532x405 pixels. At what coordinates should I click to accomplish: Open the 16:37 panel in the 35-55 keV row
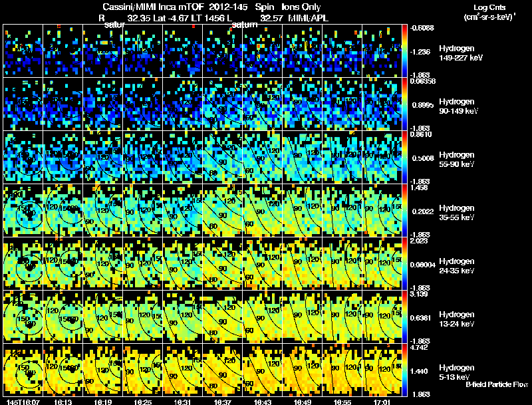coord(223,210)
